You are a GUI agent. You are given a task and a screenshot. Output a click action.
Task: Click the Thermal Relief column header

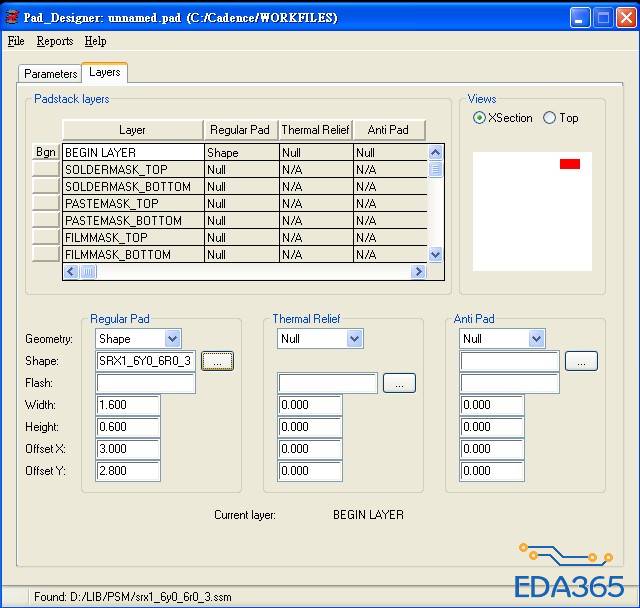[x=316, y=130]
